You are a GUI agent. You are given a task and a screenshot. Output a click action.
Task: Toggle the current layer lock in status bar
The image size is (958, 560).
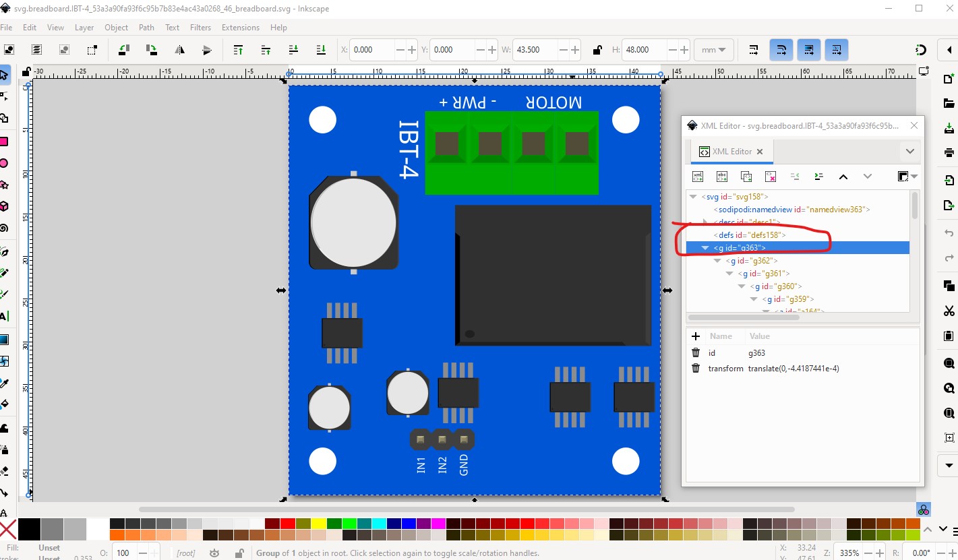tap(239, 553)
